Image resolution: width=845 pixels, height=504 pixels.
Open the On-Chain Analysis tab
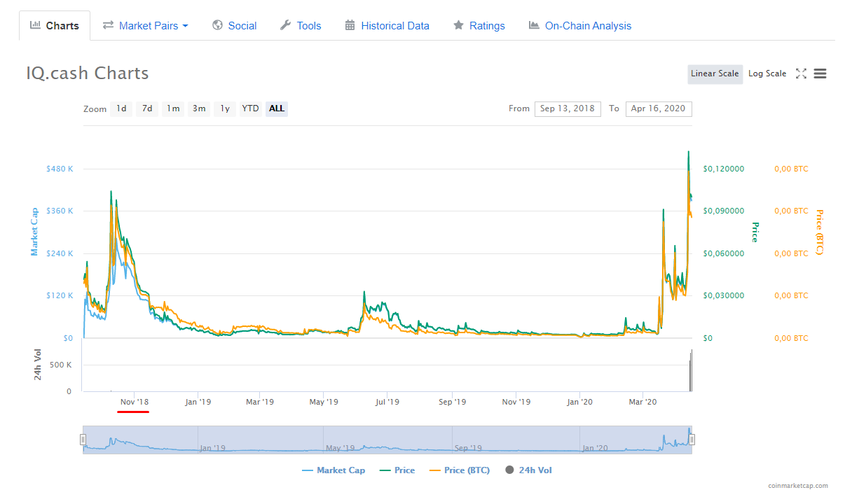pyautogui.click(x=579, y=26)
